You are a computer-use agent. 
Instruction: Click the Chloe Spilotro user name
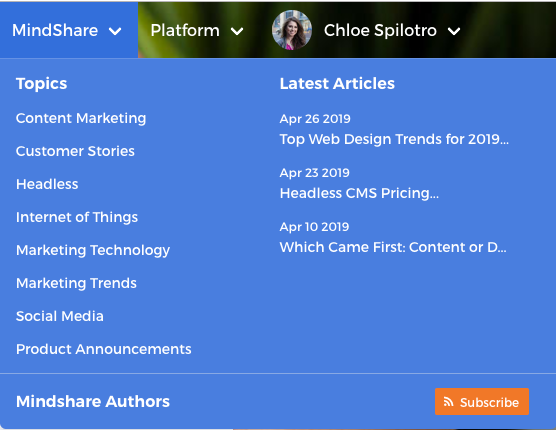pos(380,30)
